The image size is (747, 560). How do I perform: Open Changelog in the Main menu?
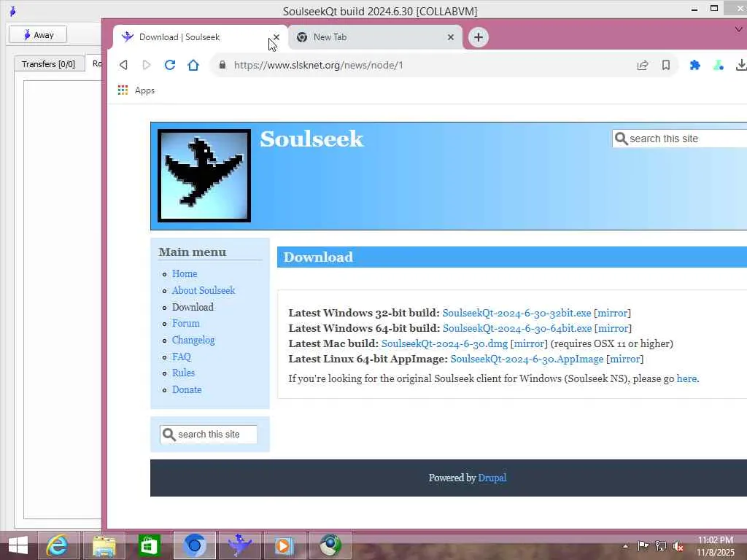193,340
